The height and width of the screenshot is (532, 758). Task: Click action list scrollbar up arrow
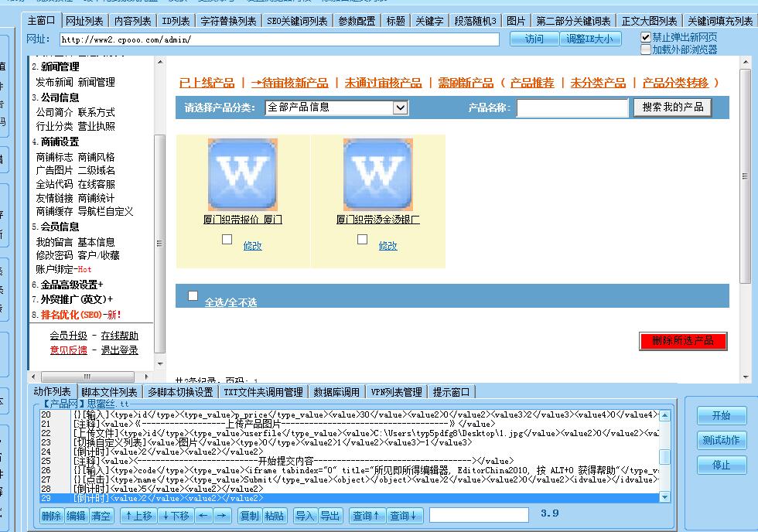[664, 415]
